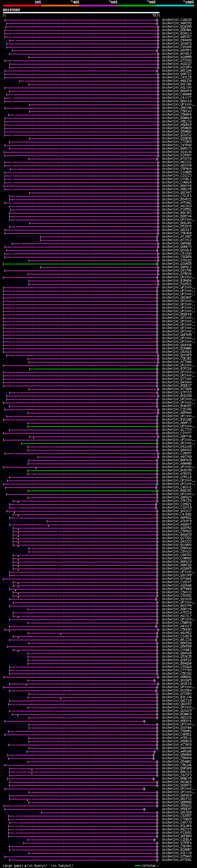Click the UniRef100_B6K119 label
This screenshot has width=197, height=868.
coord(176,101)
